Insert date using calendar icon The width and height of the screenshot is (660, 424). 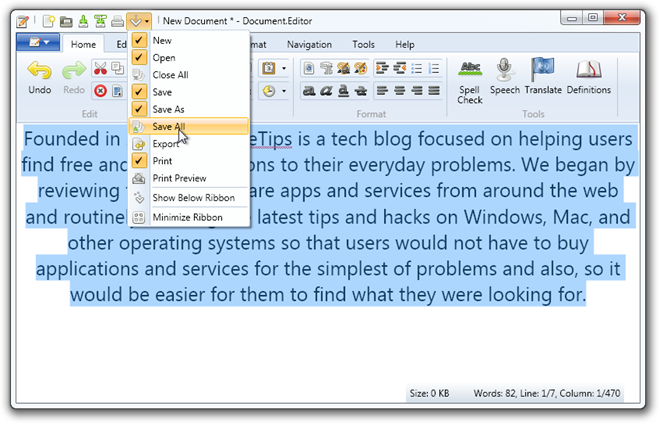point(269,68)
